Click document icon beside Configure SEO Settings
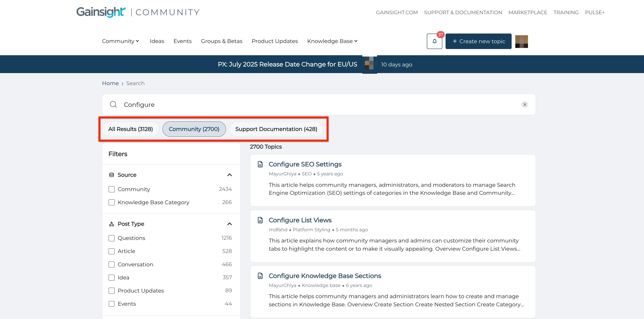This screenshot has height=319, width=644. tap(260, 164)
